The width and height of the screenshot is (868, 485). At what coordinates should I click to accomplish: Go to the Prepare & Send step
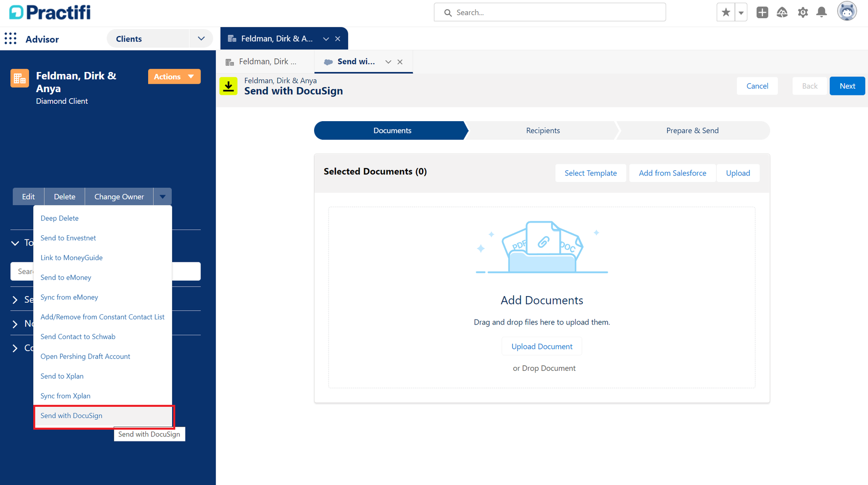692,130
